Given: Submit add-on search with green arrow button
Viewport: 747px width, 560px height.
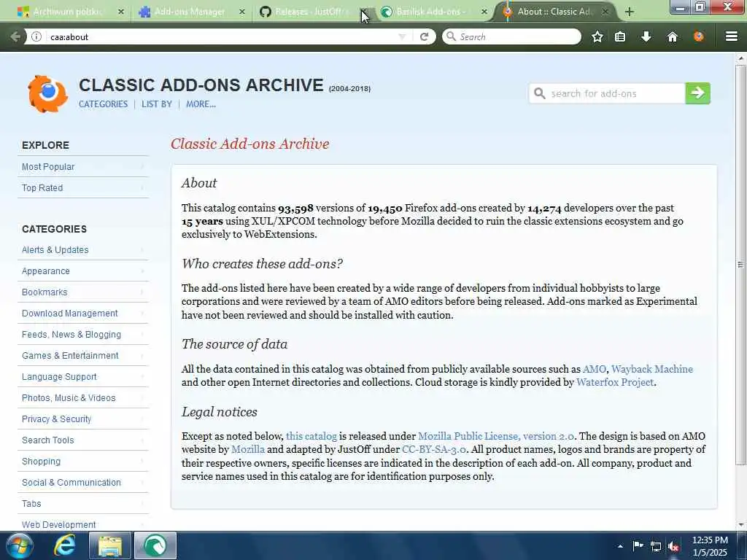Looking at the screenshot, I should (697, 93).
